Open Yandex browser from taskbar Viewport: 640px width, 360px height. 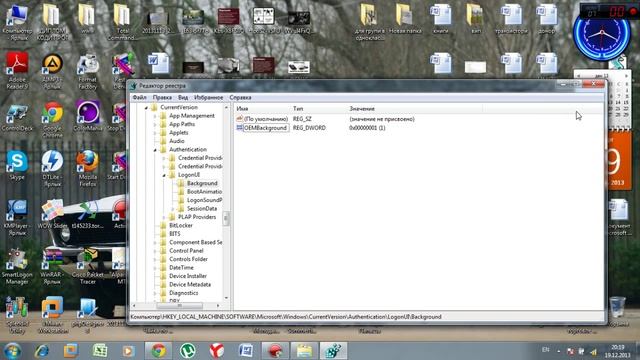217,351
